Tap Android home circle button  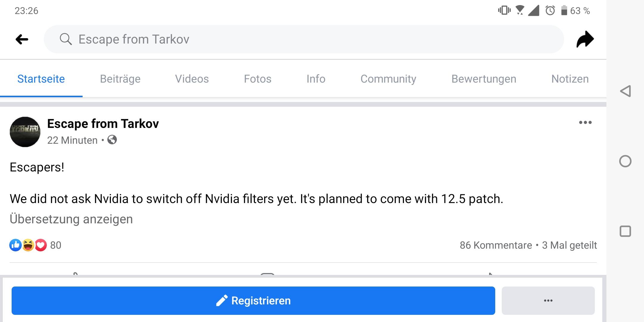click(625, 161)
